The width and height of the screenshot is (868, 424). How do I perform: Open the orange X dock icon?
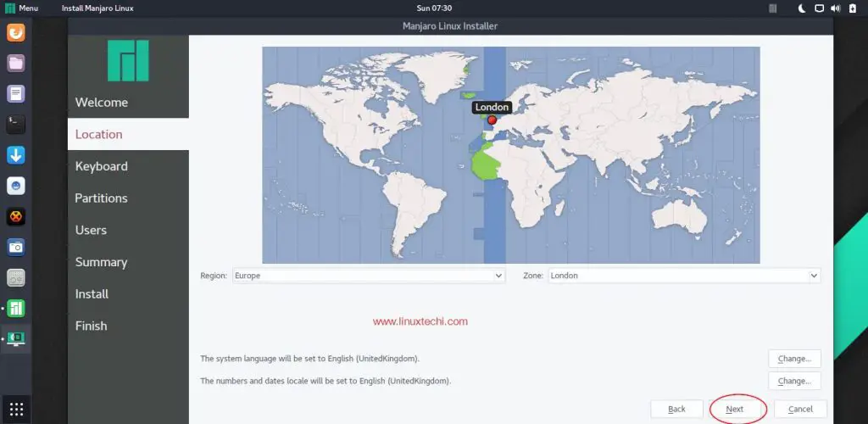coord(15,216)
